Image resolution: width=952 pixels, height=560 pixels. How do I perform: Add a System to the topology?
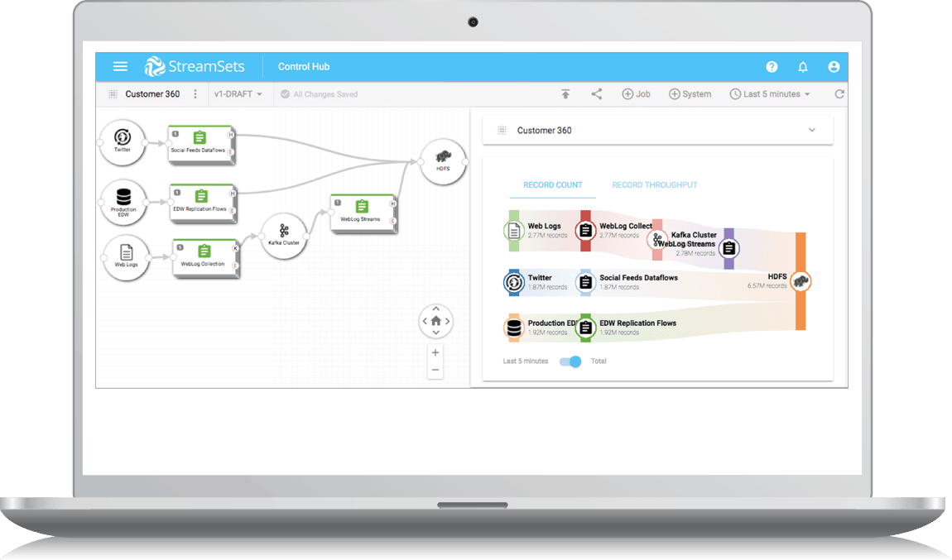[x=690, y=94]
